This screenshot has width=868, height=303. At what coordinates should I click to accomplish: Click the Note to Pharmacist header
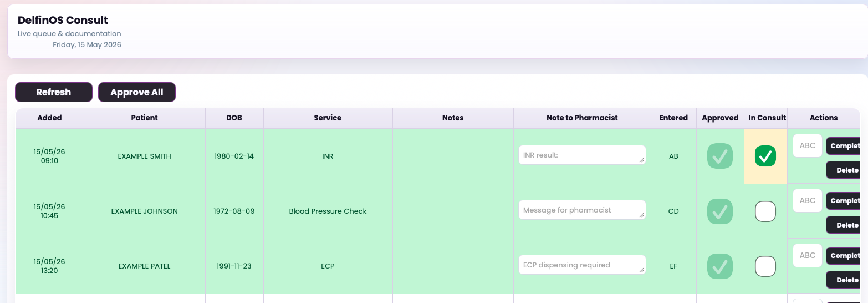[x=582, y=118]
